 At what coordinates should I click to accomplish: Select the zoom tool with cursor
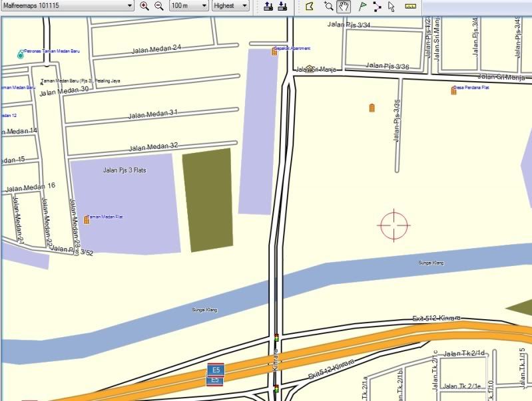[x=328, y=6]
